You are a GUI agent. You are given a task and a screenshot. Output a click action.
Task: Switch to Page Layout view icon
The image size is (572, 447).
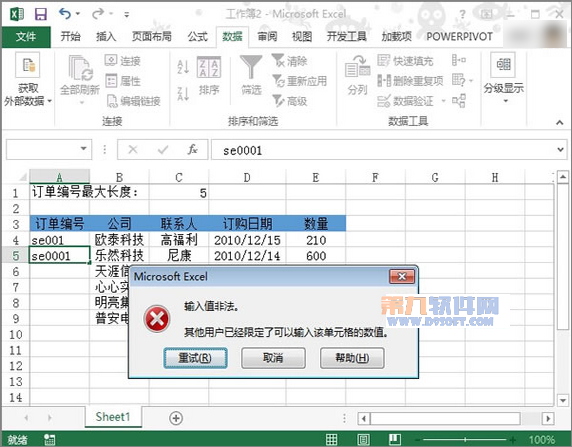(x=363, y=439)
